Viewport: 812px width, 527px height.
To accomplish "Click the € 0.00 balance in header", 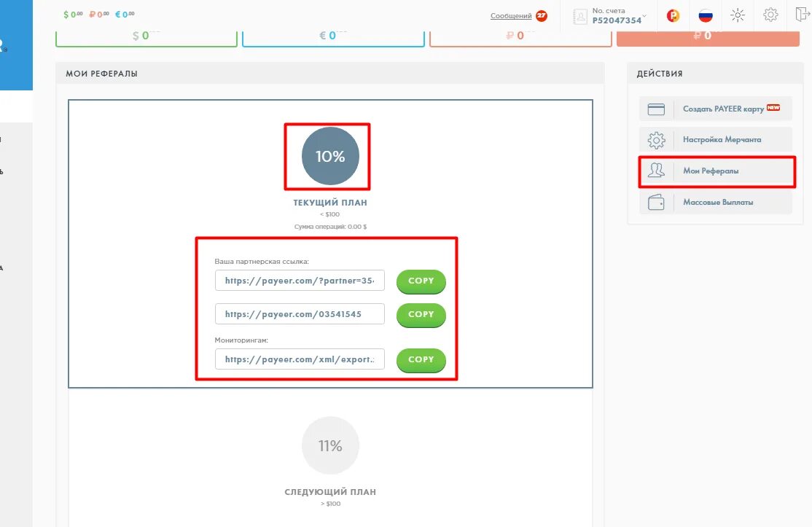I will pos(125,15).
